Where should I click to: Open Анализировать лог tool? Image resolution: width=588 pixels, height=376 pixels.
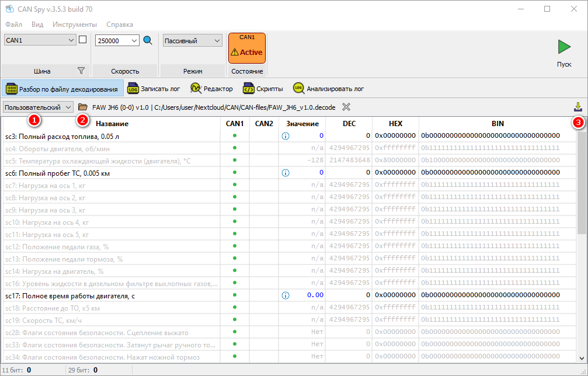pyautogui.click(x=328, y=89)
